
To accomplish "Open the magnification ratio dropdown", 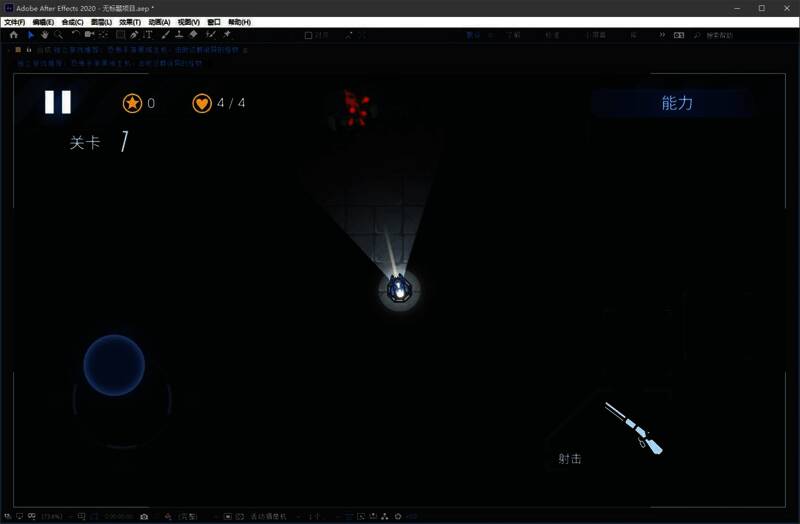I will [53, 517].
